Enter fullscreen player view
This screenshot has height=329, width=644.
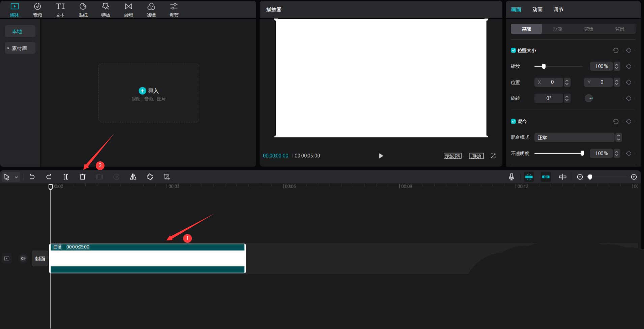pyautogui.click(x=493, y=156)
